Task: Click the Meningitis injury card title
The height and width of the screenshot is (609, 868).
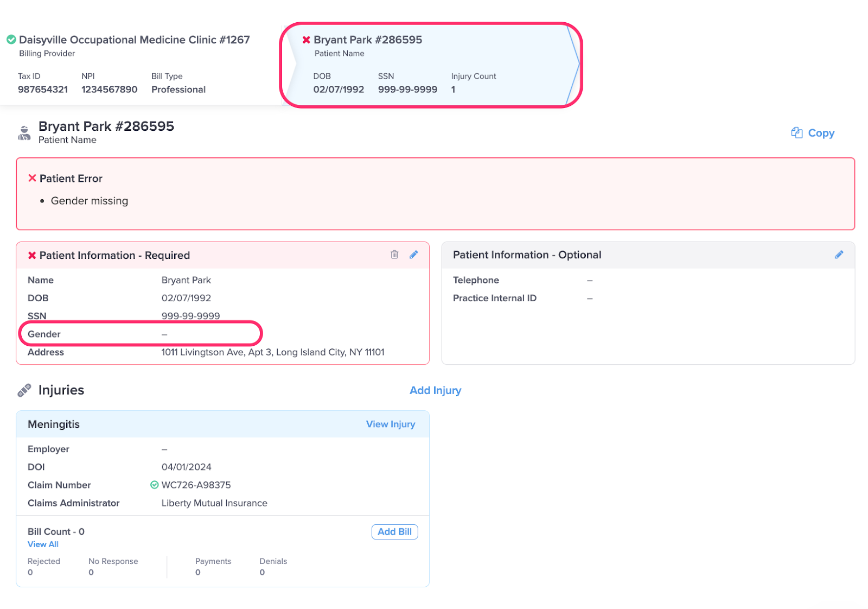Action: click(x=54, y=424)
